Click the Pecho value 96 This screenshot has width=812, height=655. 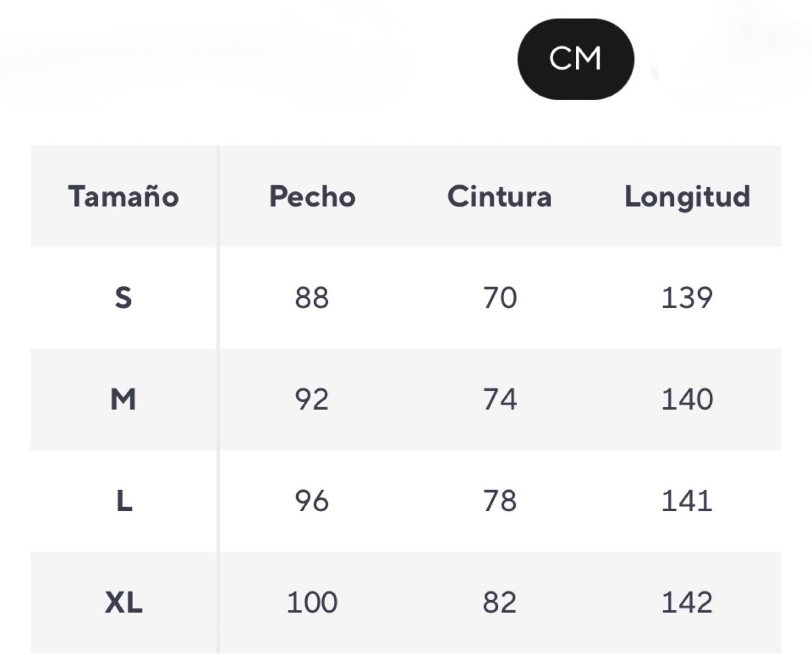coord(312,500)
